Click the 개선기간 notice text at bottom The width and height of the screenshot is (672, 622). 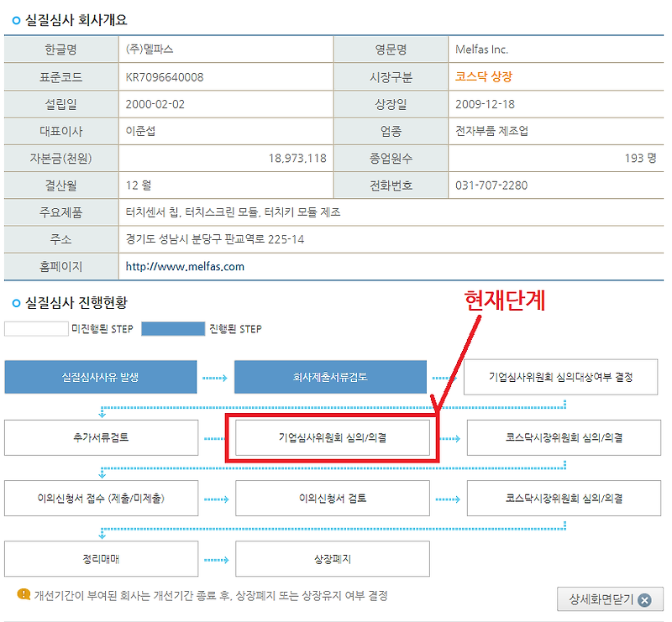pyautogui.click(x=211, y=595)
